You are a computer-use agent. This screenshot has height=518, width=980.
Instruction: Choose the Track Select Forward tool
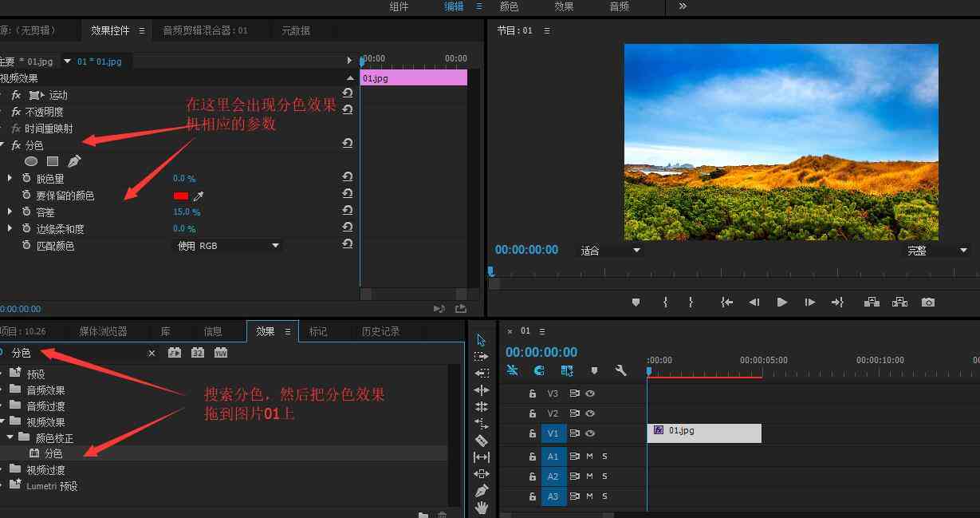pos(482,357)
